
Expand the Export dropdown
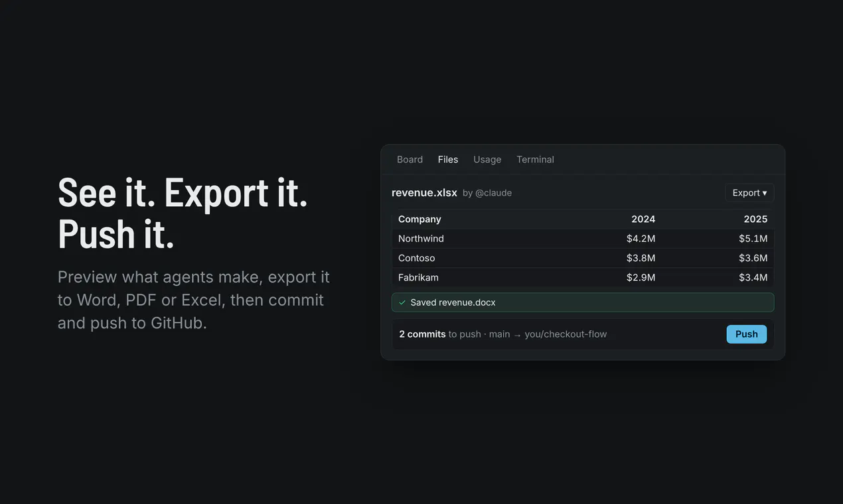pyautogui.click(x=749, y=193)
